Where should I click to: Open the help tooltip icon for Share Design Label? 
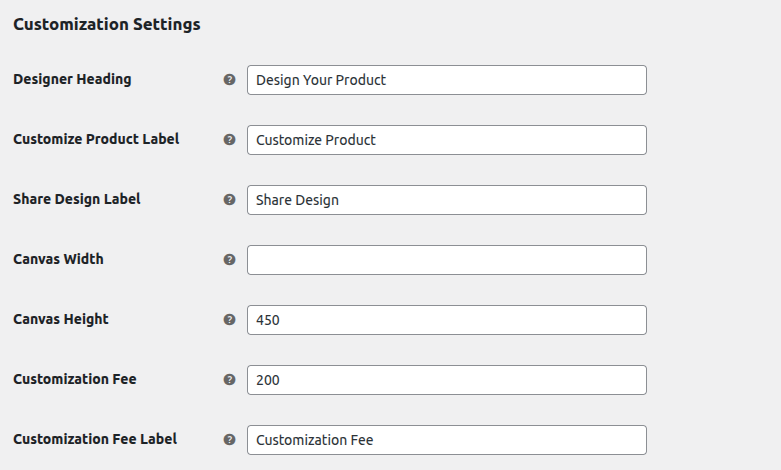(x=229, y=200)
